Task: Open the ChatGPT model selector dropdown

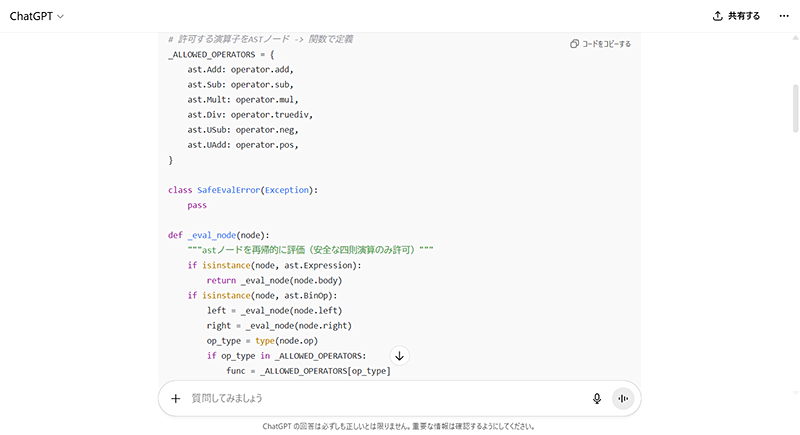Action: 37,16
